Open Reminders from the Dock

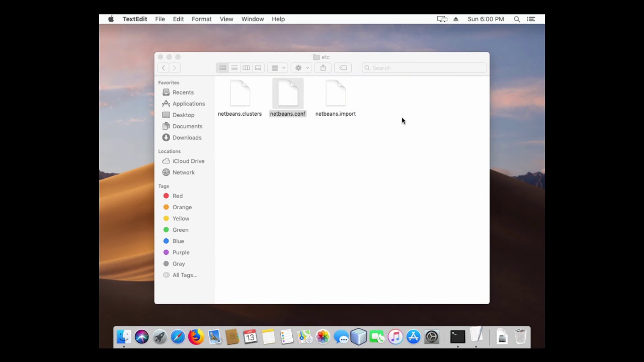tap(286, 337)
